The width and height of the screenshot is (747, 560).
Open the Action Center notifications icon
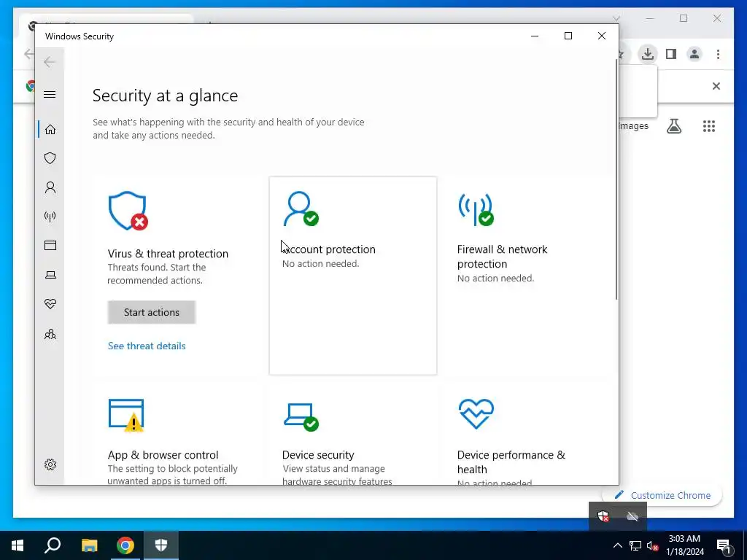click(x=724, y=546)
